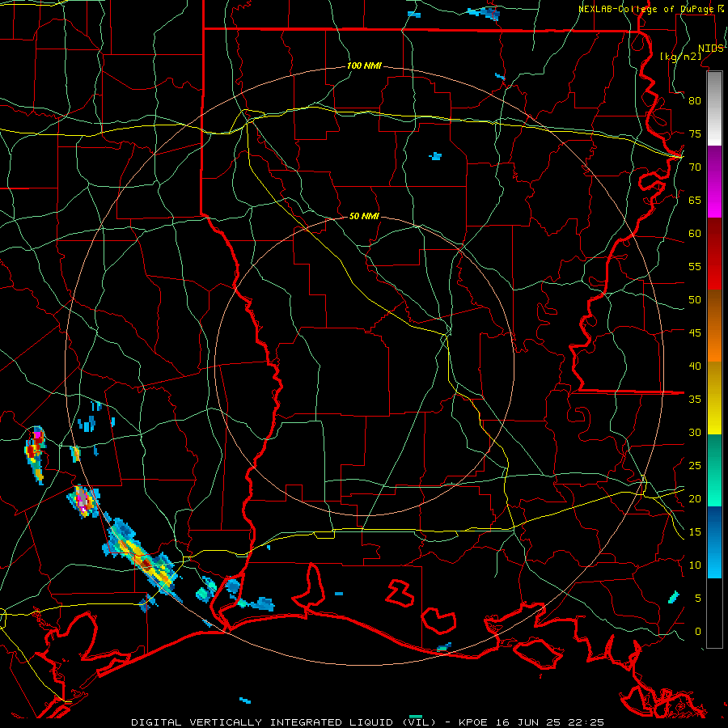The width and height of the screenshot is (728, 728).
Task: Click the 80 value on the VIL scale
Action: point(695,101)
